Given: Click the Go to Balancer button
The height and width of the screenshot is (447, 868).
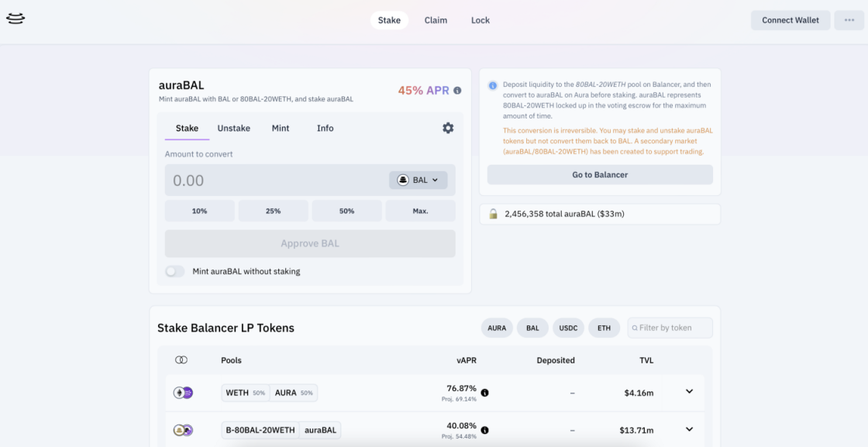Looking at the screenshot, I should [600, 175].
